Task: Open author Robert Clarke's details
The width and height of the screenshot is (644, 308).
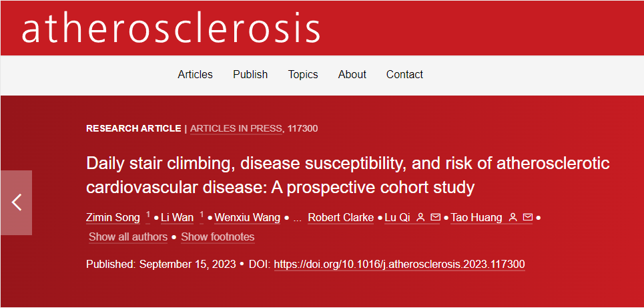Action: tap(341, 218)
